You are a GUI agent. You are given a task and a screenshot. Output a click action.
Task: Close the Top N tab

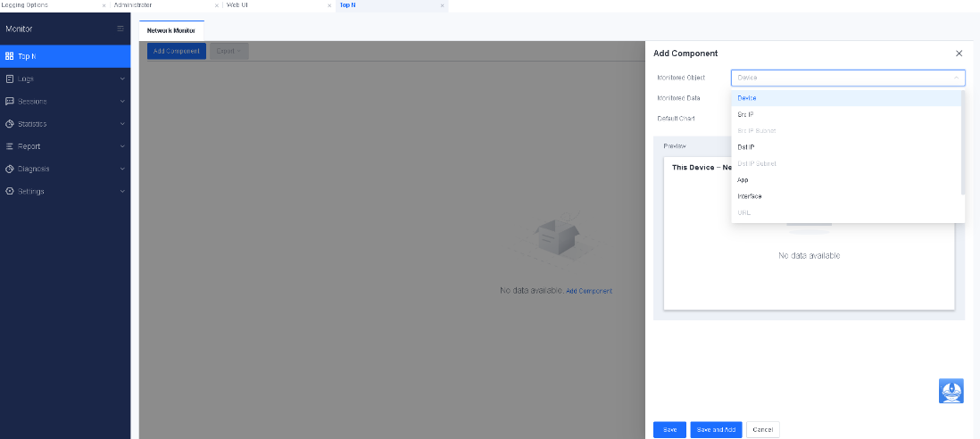coord(443,5)
